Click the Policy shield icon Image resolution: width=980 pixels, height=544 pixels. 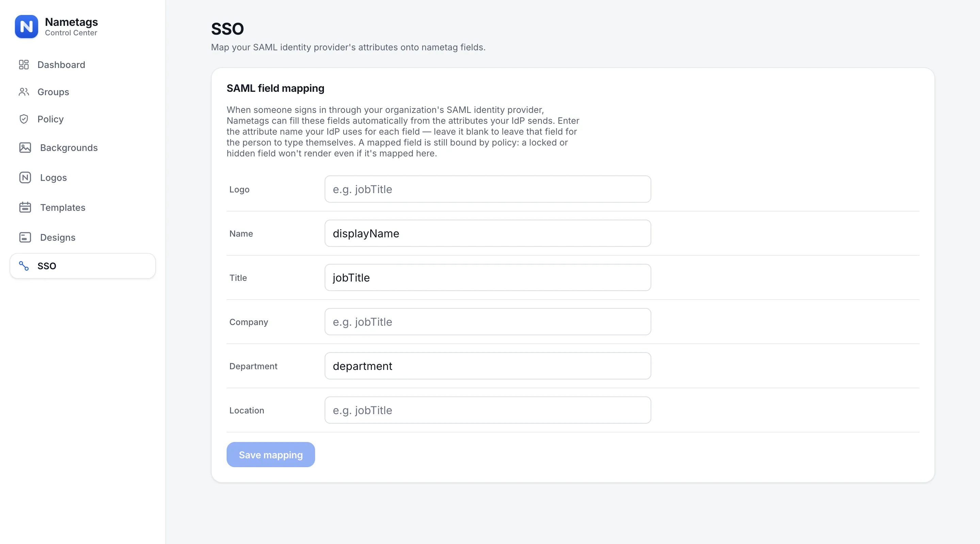(x=23, y=119)
